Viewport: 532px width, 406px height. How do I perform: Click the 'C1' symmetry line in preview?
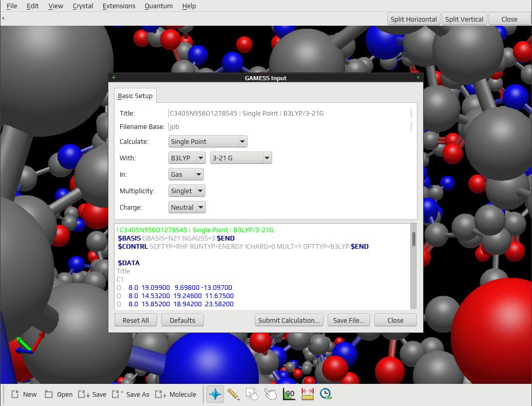coord(121,280)
